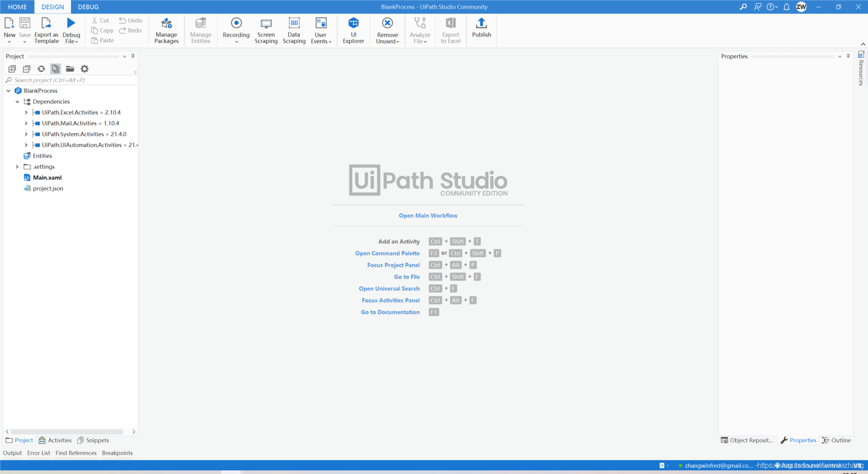
Task: Click Open Universal Search link
Action: click(389, 289)
